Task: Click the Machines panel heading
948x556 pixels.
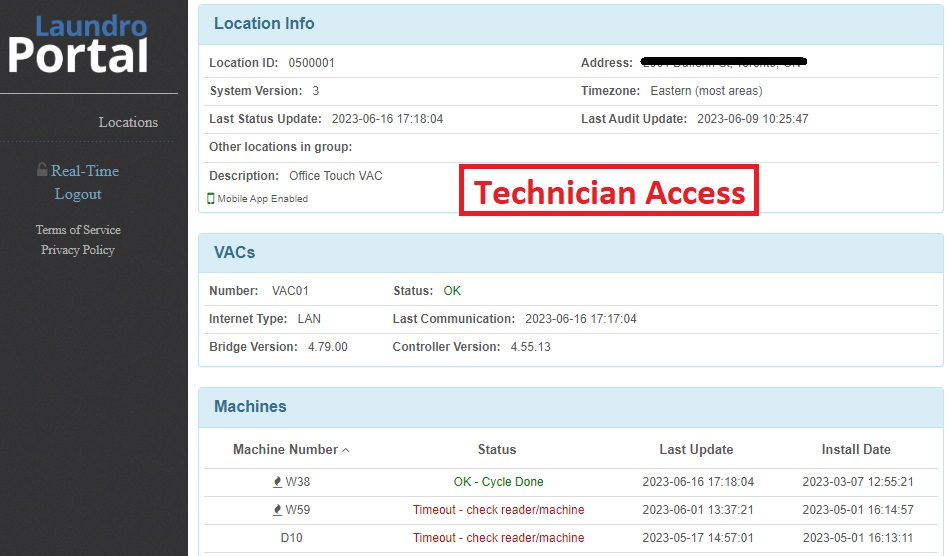Action: tap(250, 406)
